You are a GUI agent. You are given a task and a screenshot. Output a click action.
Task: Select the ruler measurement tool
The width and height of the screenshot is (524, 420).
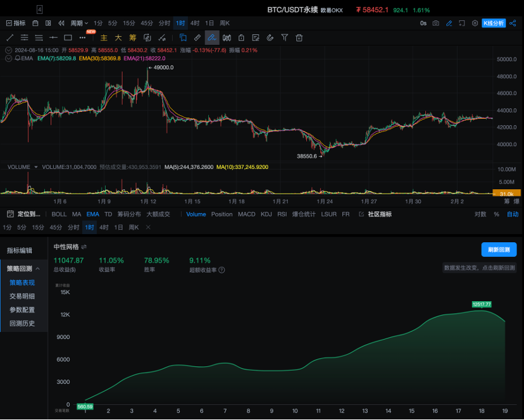[197, 38]
